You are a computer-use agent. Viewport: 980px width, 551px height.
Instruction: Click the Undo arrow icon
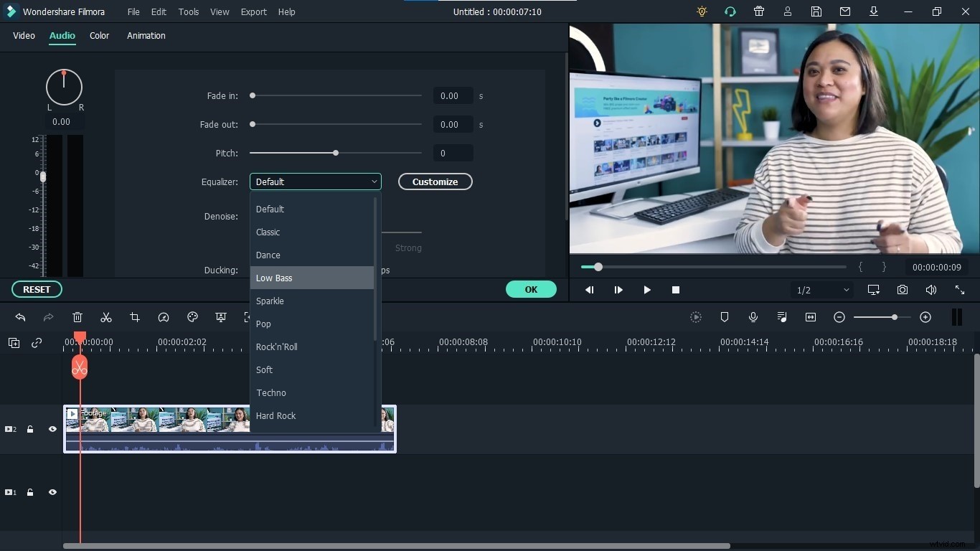click(20, 318)
